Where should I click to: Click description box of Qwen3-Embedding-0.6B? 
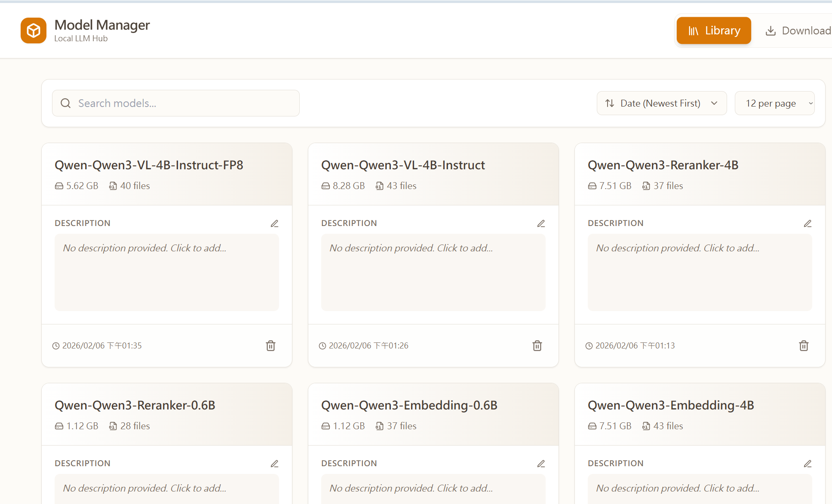pyautogui.click(x=433, y=489)
